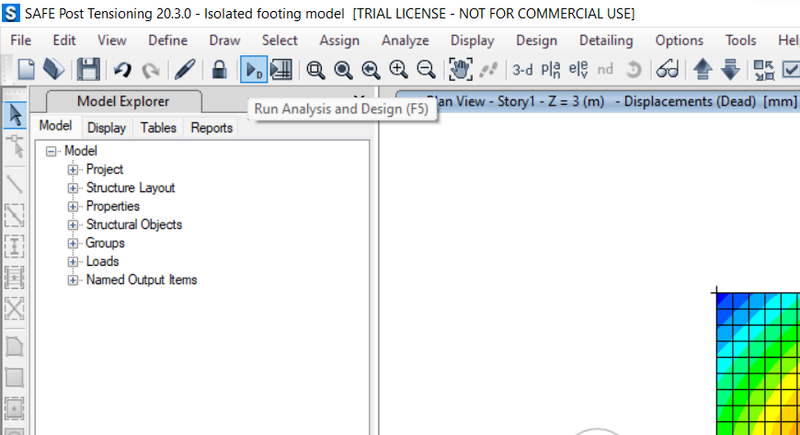Click the nd view icon
The width and height of the screenshot is (800, 435).
[605, 69]
